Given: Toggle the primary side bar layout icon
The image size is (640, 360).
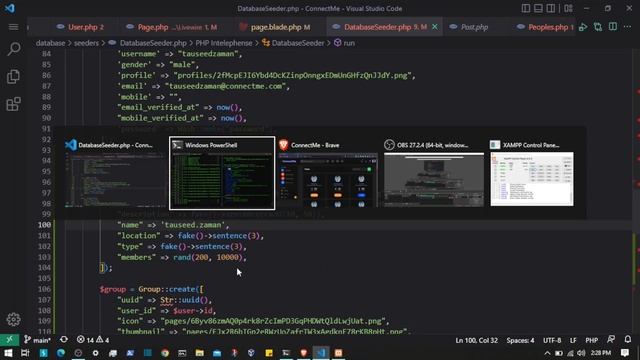Looking at the screenshot, I should (x=526, y=8).
